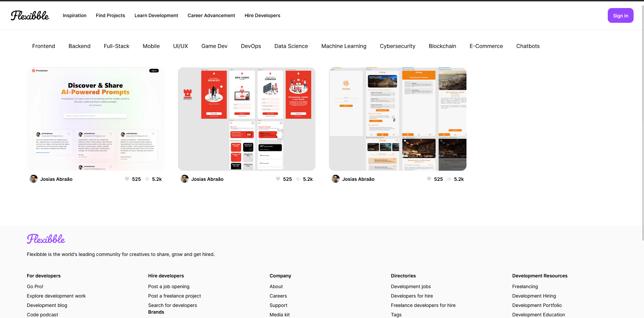The width and height of the screenshot is (644, 318).
Task: Click the 525 likes count on Promptopia card
Action: point(136,179)
